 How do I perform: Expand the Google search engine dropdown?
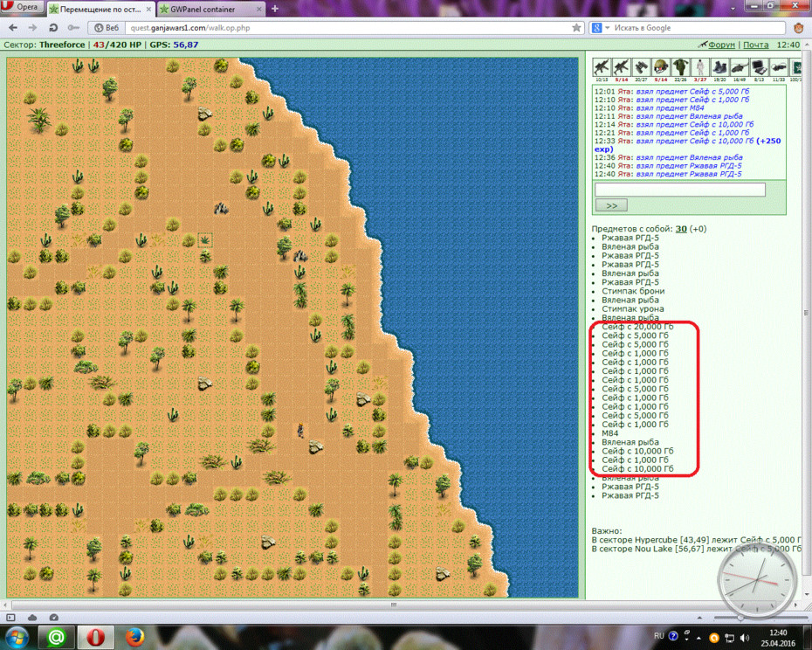(608, 28)
